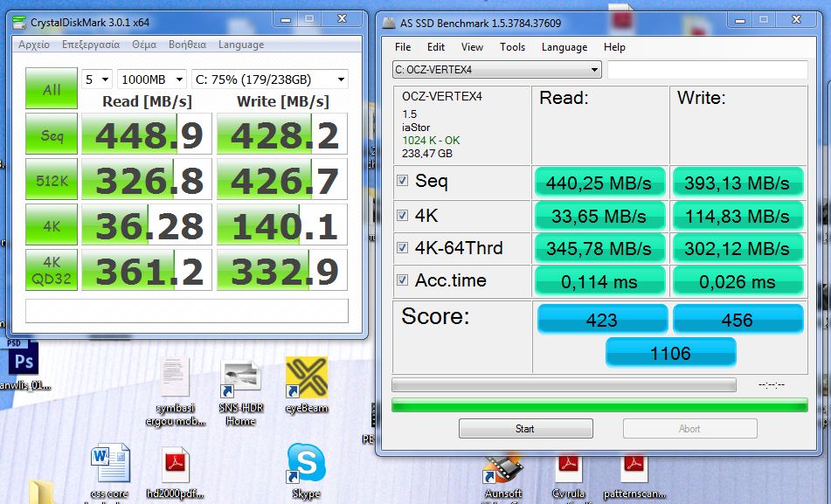
Task: Open the Αρχείο menu in CrystalDiskMark
Action: (x=34, y=45)
